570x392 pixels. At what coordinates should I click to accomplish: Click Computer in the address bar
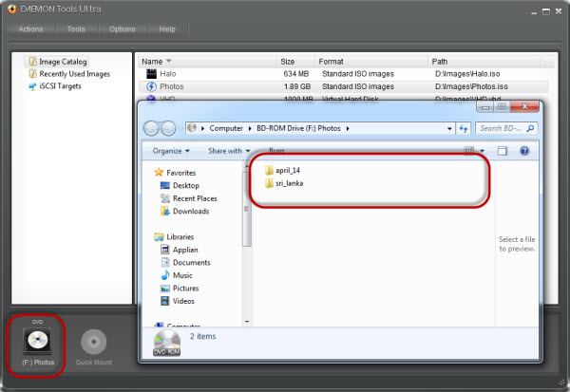[x=226, y=128]
